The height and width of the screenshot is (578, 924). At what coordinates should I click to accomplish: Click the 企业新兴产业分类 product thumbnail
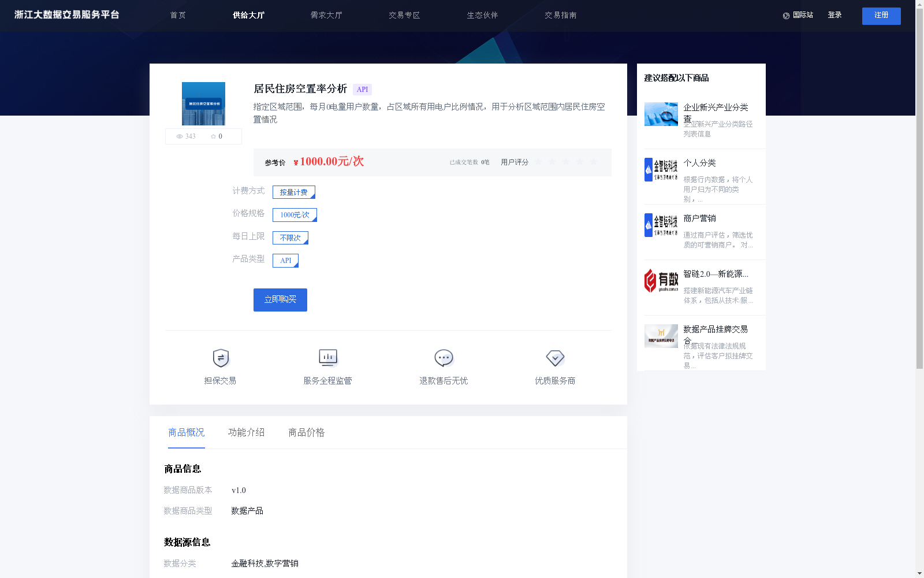[x=661, y=114]
